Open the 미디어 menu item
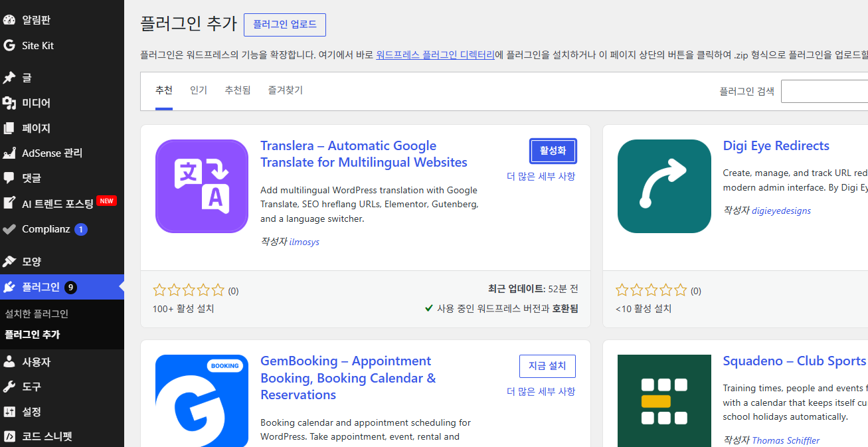 (62, 103)
